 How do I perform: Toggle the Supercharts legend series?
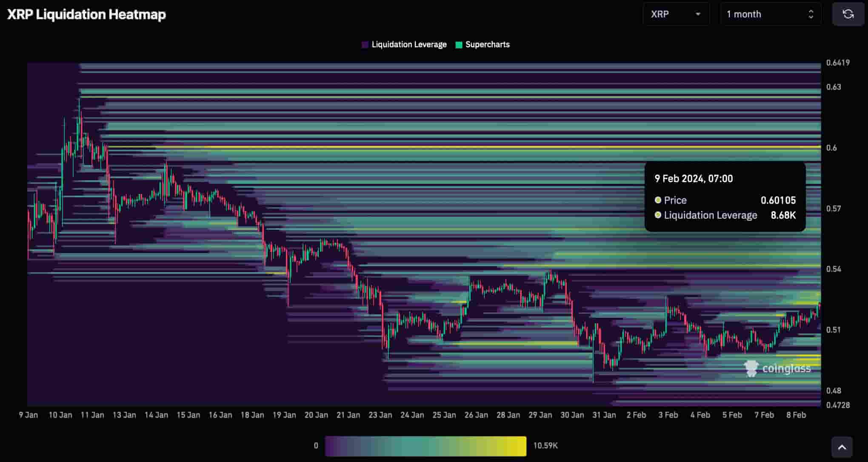(x=487, y=45)
